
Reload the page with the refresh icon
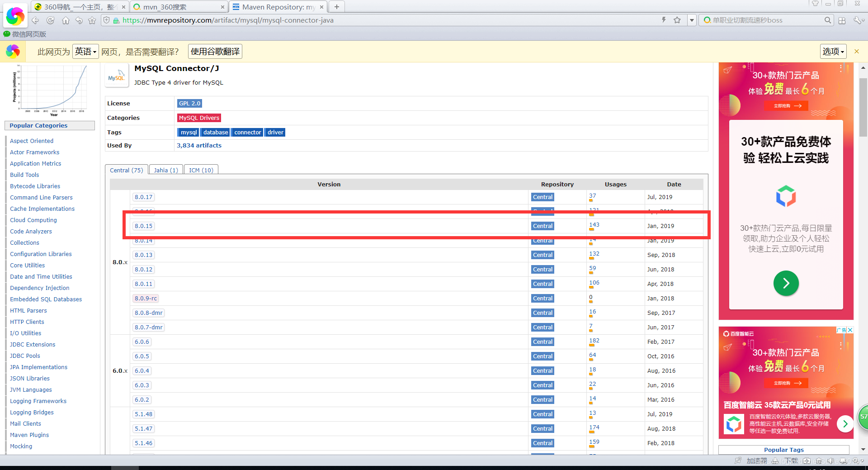point(50,20)
